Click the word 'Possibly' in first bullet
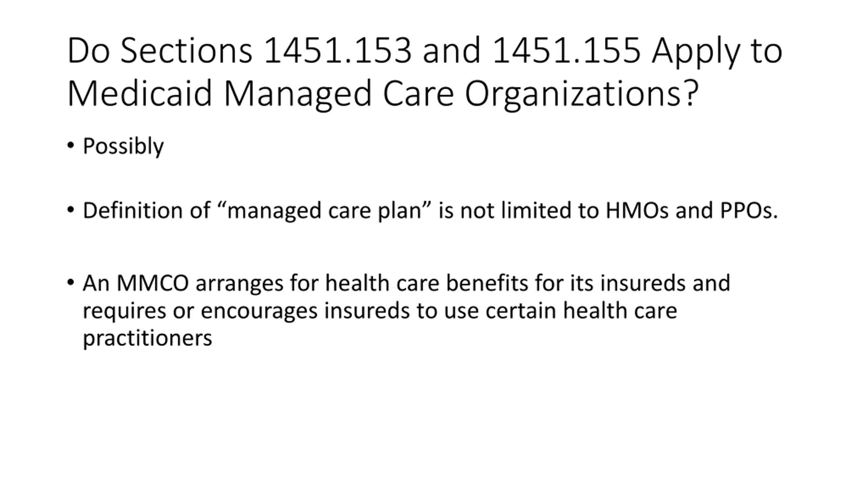Screen dimensions: 868x488 pyautogui.click(x=123, y=146)
